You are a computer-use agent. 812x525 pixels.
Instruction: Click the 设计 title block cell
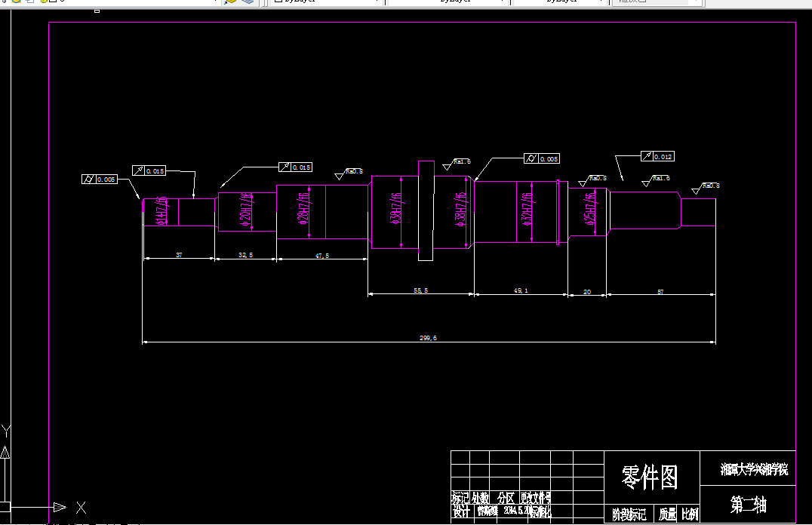point(461,511)
